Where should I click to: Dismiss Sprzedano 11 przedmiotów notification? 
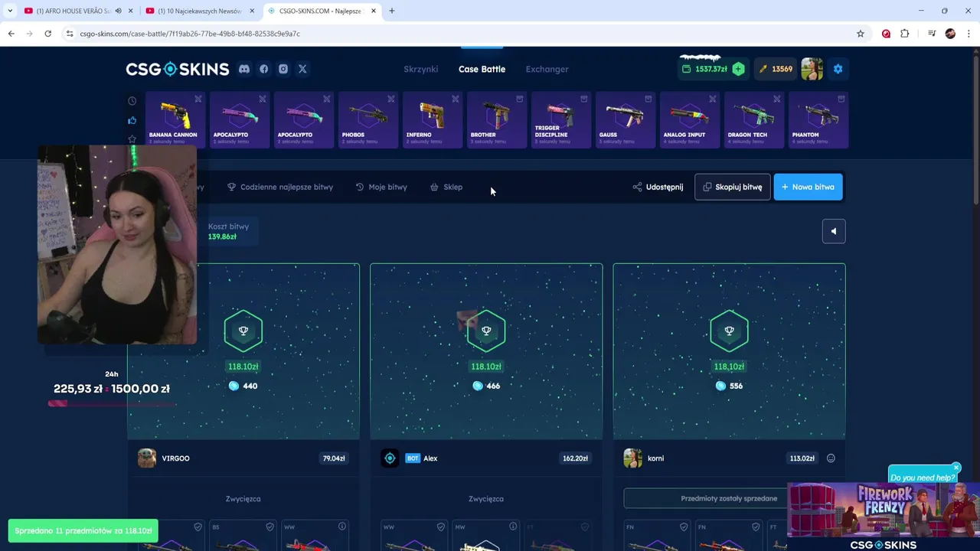click(83, 530)
